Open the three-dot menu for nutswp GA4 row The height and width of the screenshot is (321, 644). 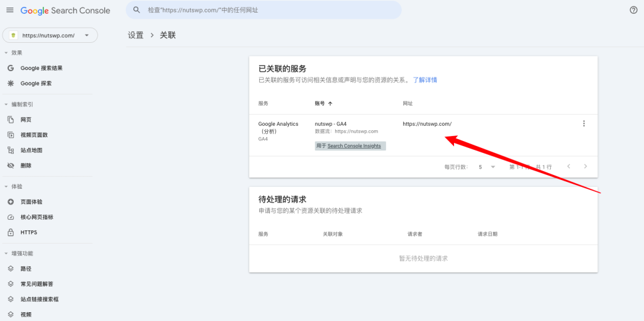584,123
